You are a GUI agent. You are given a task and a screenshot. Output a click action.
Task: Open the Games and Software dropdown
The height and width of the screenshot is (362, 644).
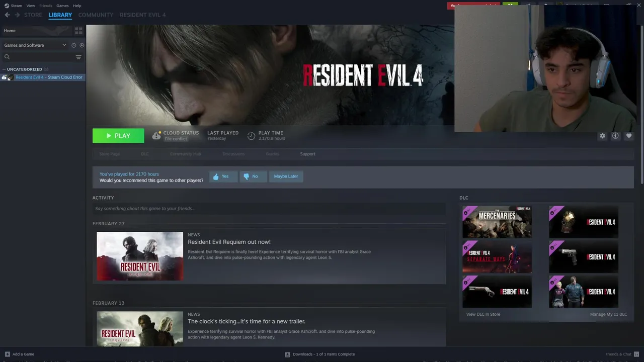[x=35, y=45]
